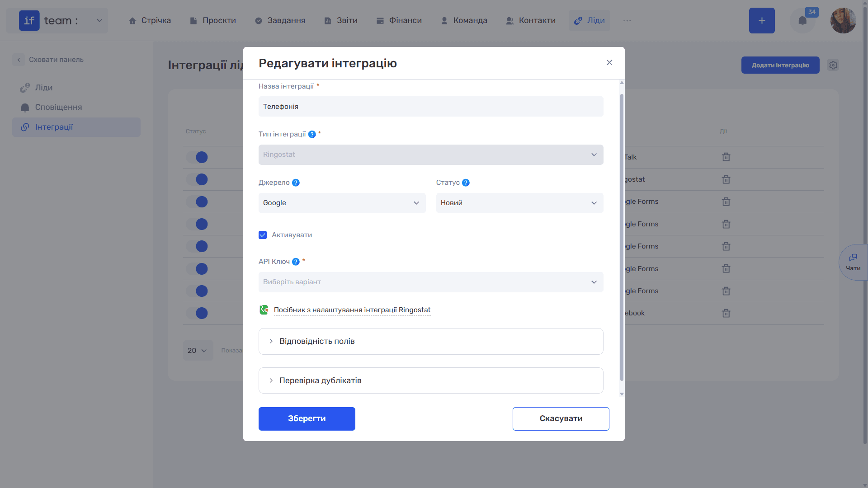Open Завдання in top navigation

(280, 21)
